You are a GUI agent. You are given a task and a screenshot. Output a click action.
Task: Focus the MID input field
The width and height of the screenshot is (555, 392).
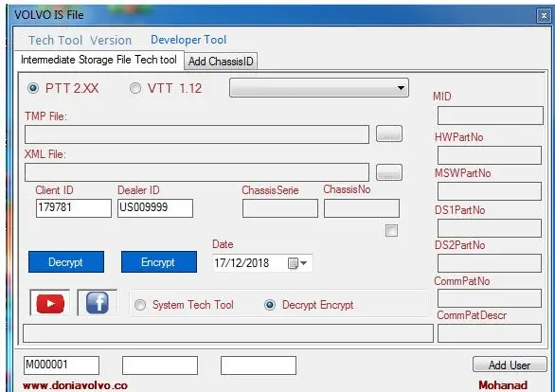coord(491,116)
